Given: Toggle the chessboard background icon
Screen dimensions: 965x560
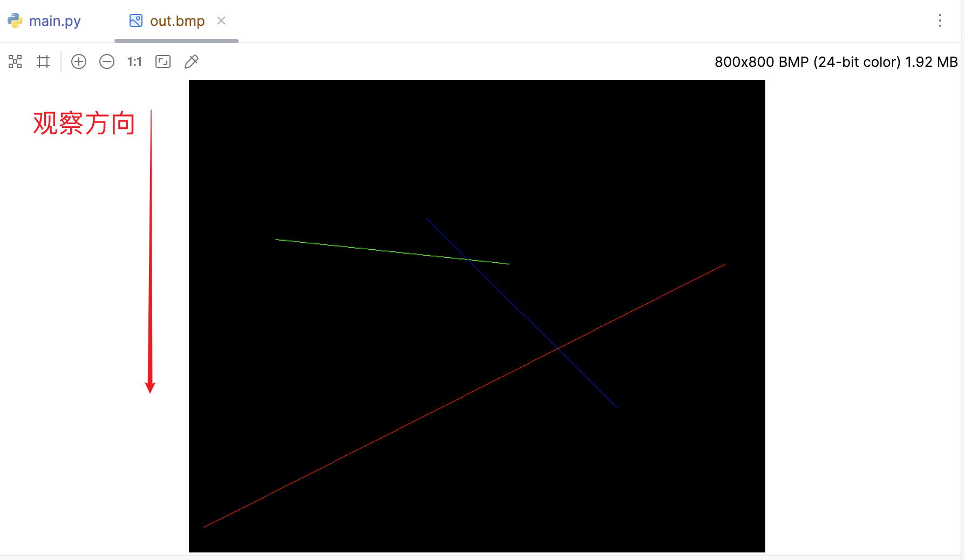Looking at the screenshot, I should click(15, 62).
